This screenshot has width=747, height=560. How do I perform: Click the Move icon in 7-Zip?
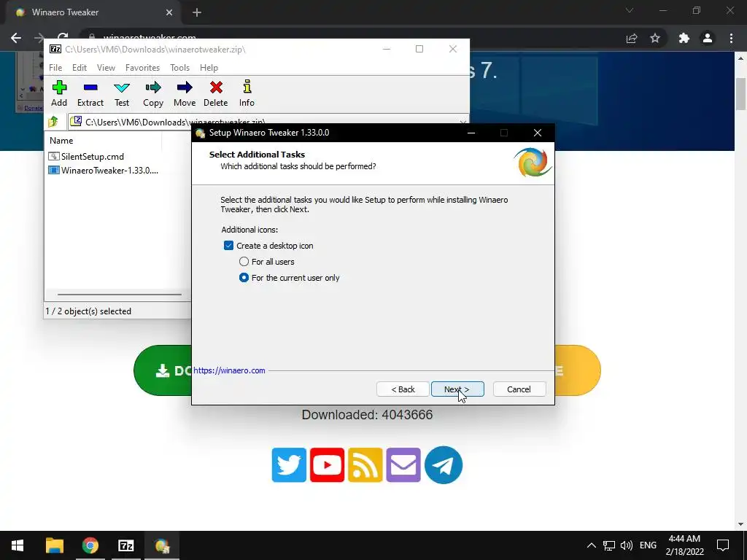(185, 93)
